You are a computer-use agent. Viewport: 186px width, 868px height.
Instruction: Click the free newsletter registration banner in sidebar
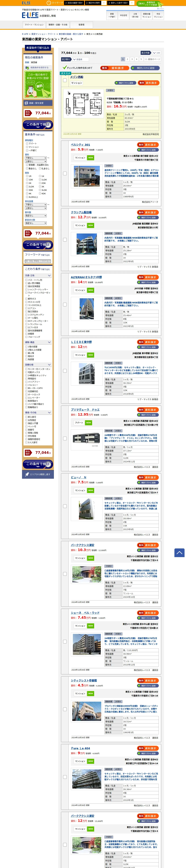coord(38,84)
